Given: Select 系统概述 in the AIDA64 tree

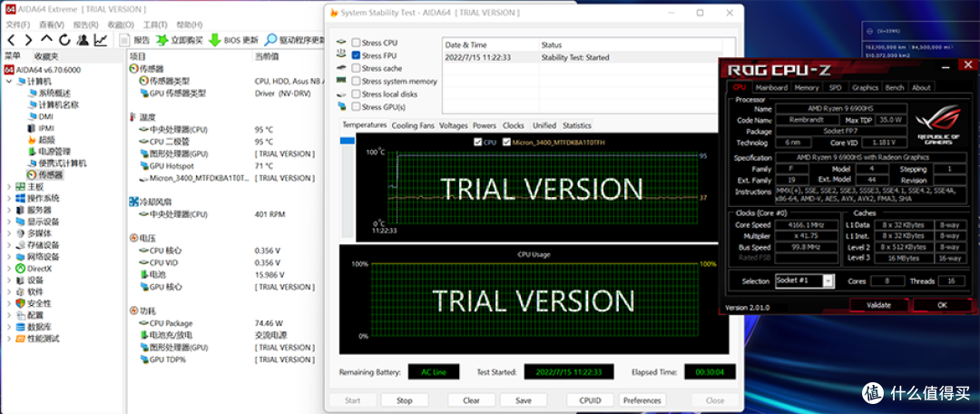Looking at the screenshot, I should tap(49, 94).
